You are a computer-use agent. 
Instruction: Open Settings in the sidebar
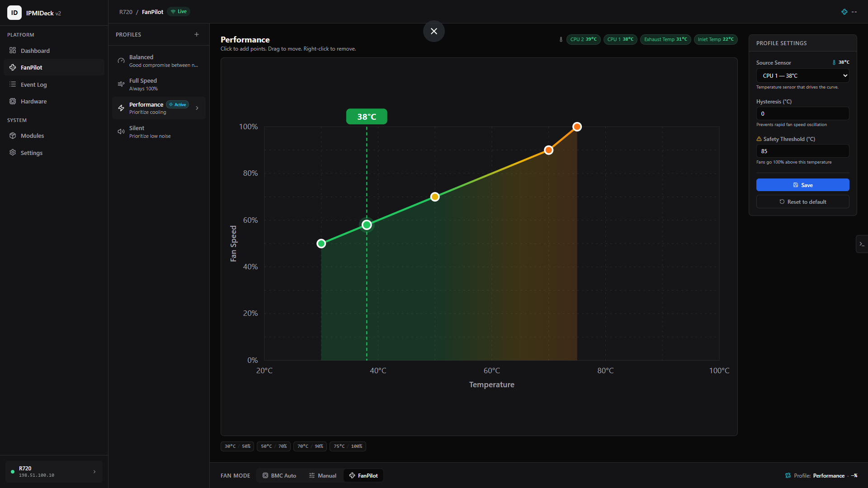54,153
